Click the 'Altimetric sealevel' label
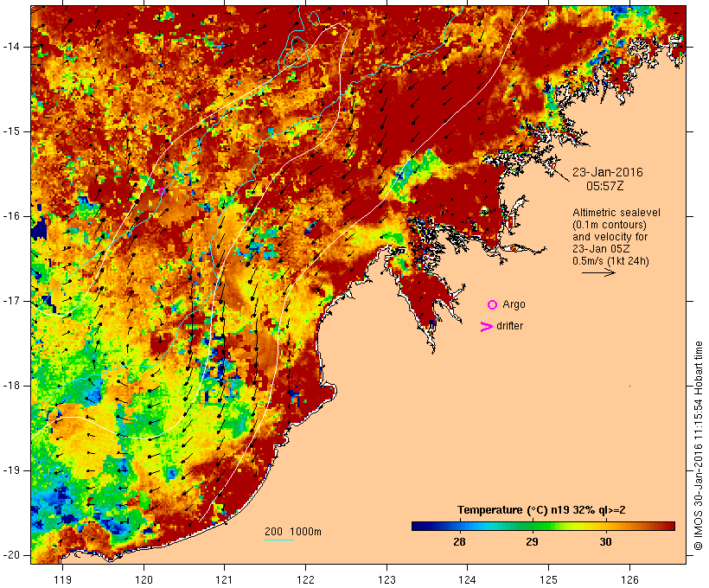The image size is (709, 588). pyautogui.click(x=616, y=213)
